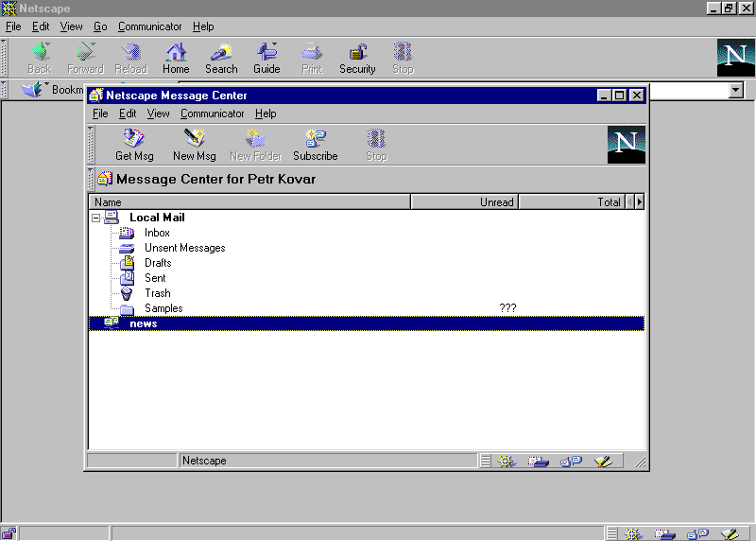
Task: Click Stop in Message Center toolbar
Action: click(376, 145)
